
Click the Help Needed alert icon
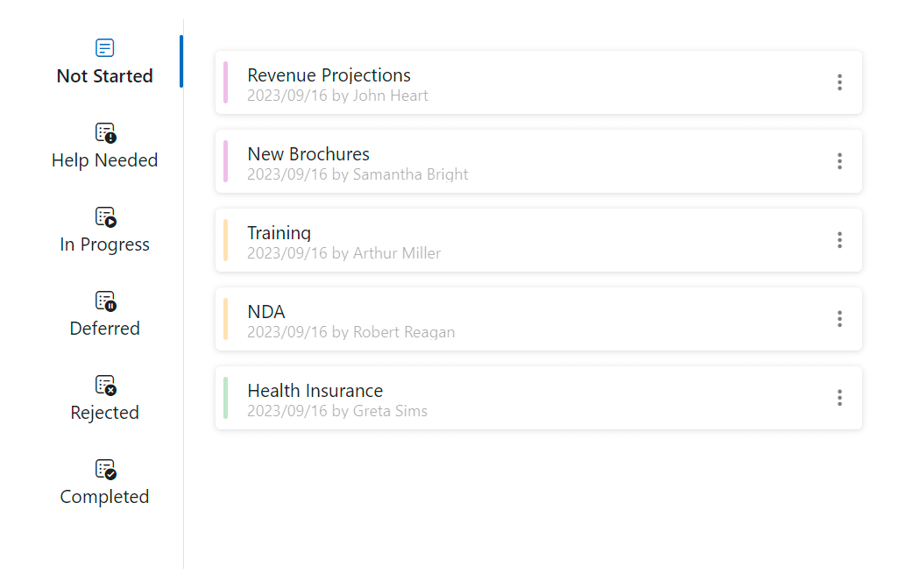105,132
